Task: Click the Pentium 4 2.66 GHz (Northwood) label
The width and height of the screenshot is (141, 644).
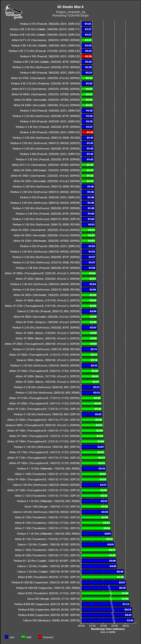Action: [46, 224]
